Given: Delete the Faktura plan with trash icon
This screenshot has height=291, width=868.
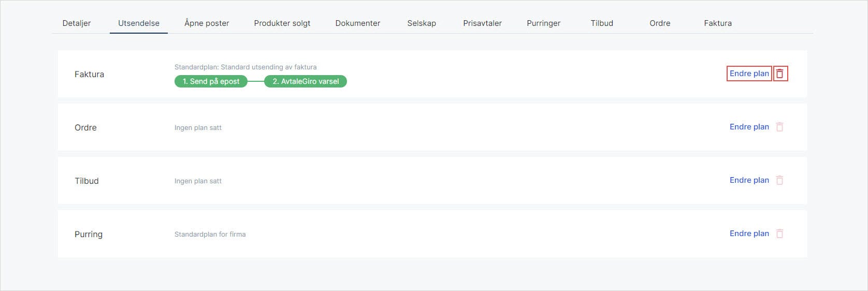Looking at the screenshot, I should pyautogui.click(x=779, y=74).
